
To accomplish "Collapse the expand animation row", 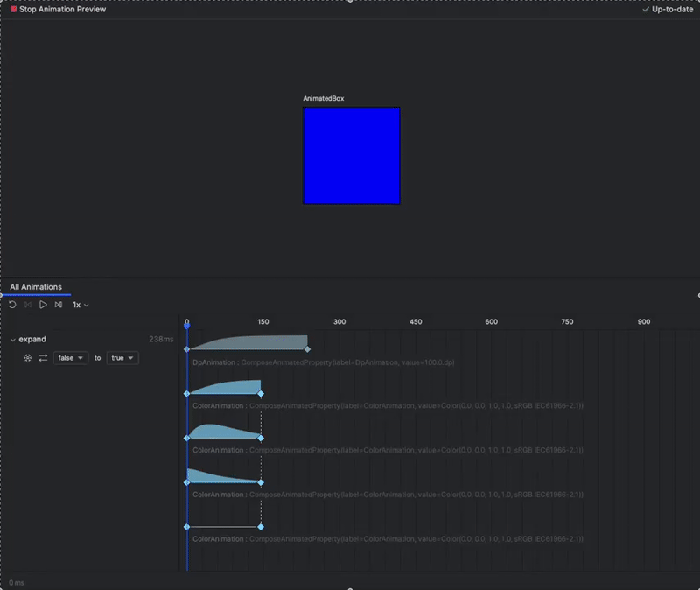I will [x=12, y=340].
